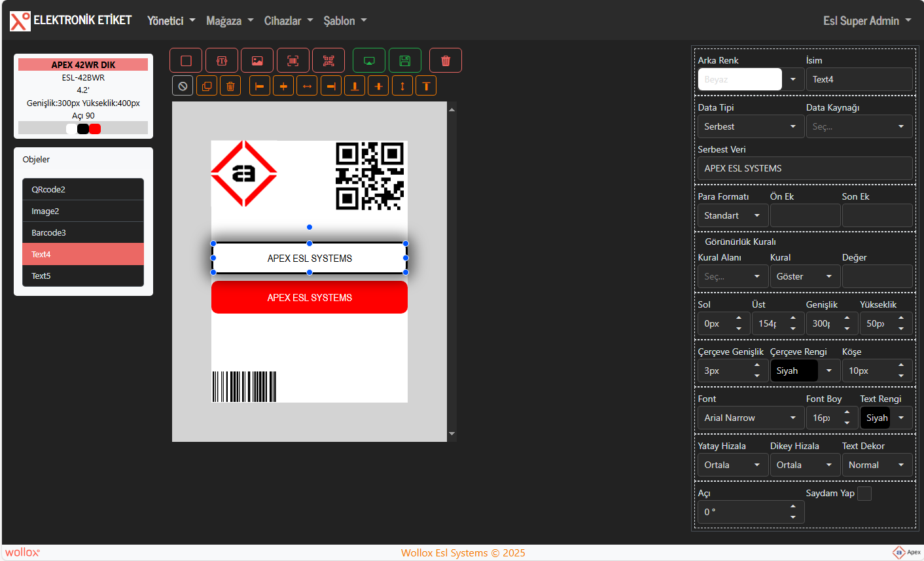
Task: Click the Elektronik Etiket logo icon
Action: pos(20,21)
